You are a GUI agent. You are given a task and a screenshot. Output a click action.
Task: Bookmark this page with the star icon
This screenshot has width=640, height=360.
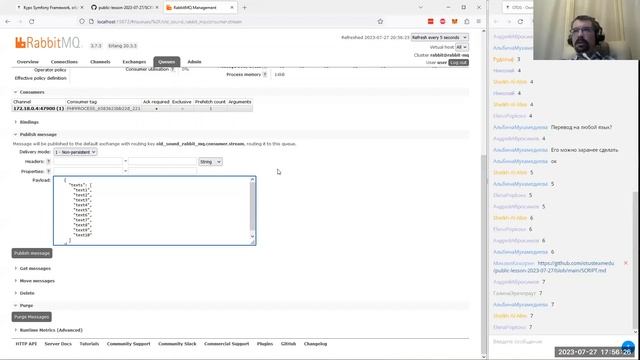click(380, 21)
